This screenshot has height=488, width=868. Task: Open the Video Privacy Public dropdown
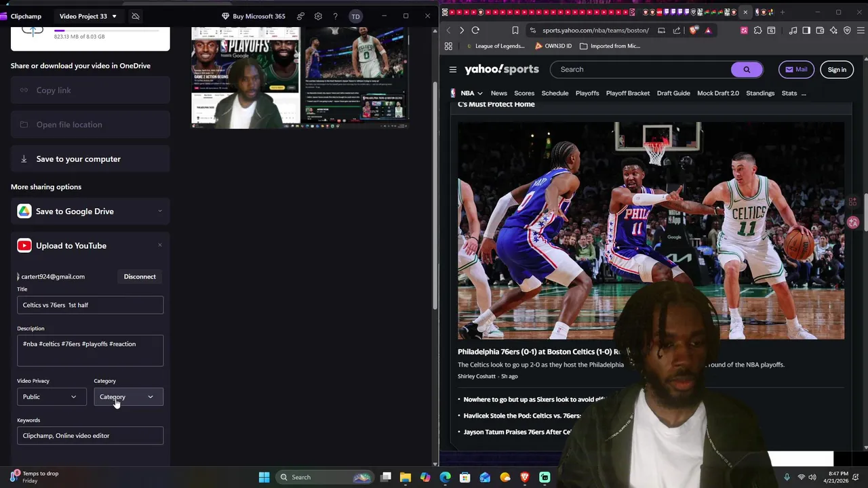coord(52,396)
